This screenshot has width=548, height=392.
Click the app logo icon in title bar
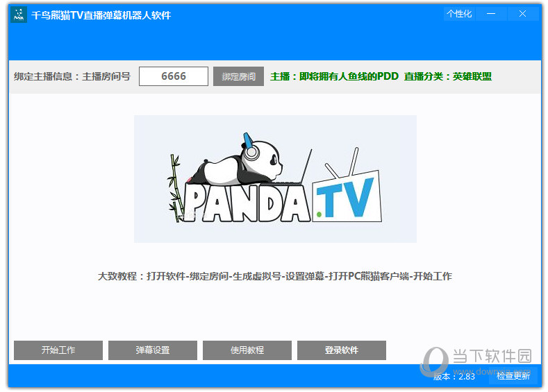click(x=19, y=15)
